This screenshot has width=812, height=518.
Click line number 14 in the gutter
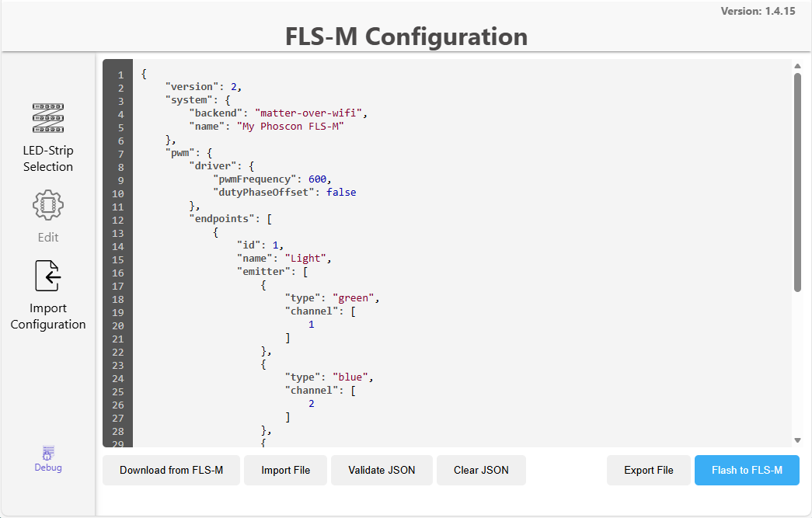(117, 245)
